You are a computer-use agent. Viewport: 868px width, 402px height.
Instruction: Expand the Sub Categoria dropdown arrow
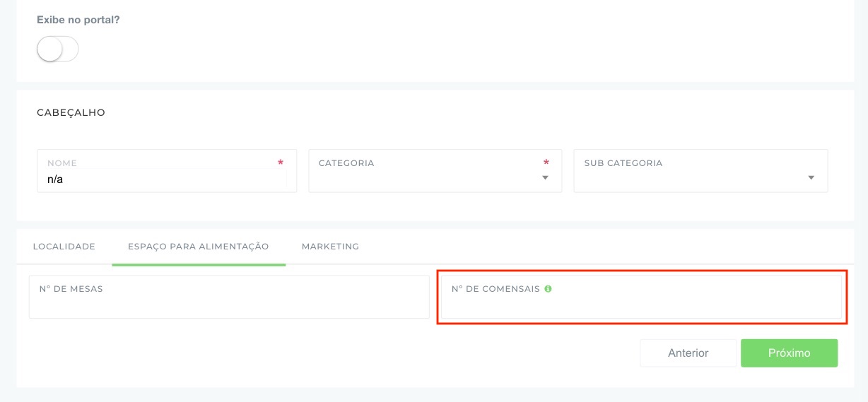811,178
